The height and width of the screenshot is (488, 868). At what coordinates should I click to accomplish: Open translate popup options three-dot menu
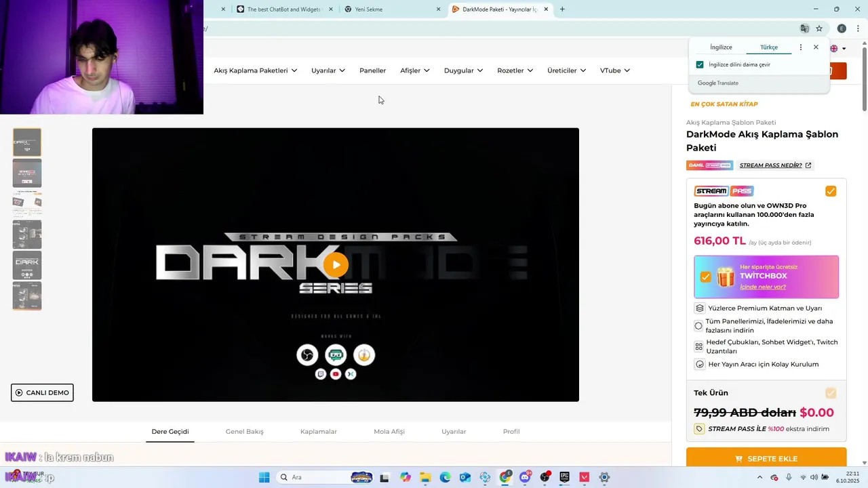pyautogui.click(x=801, y=47)
